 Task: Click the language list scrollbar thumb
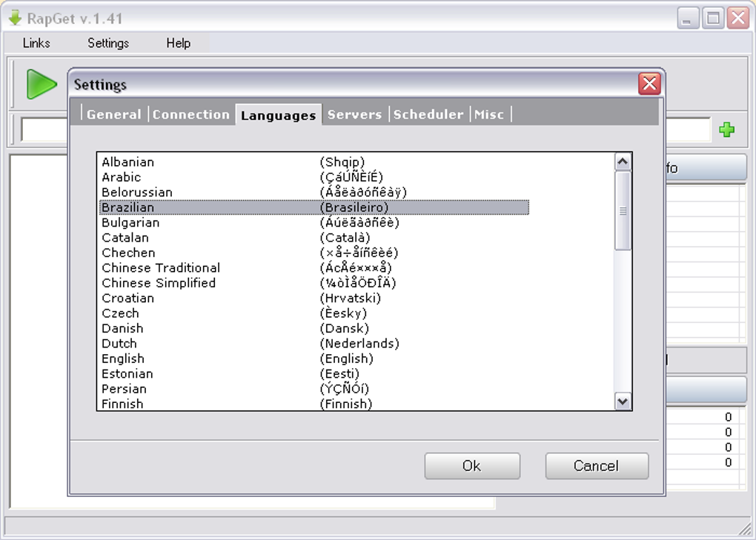pyautogui.click(x=623, y=210)
